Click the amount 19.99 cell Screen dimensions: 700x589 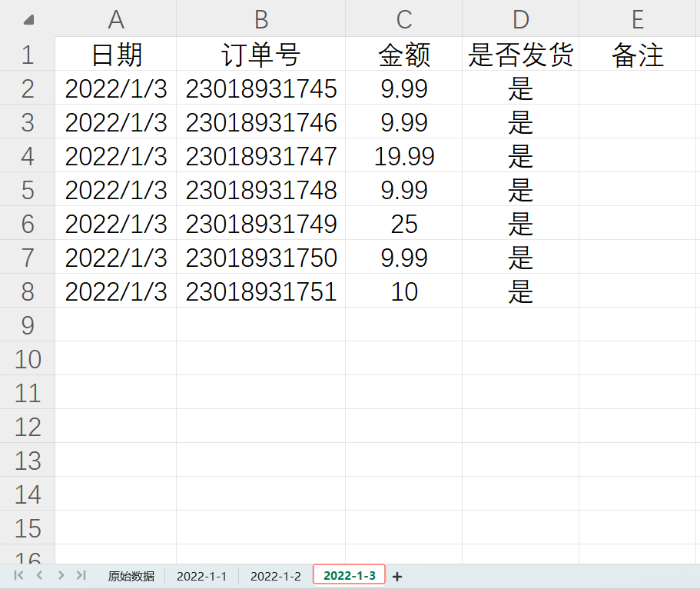404,155
